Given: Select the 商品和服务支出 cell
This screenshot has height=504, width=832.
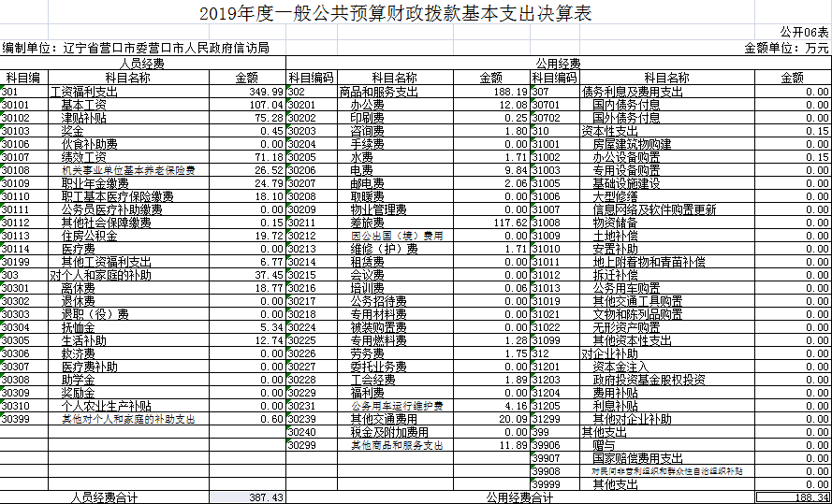Looking at the screenshot, I should (x=396, y=92).
